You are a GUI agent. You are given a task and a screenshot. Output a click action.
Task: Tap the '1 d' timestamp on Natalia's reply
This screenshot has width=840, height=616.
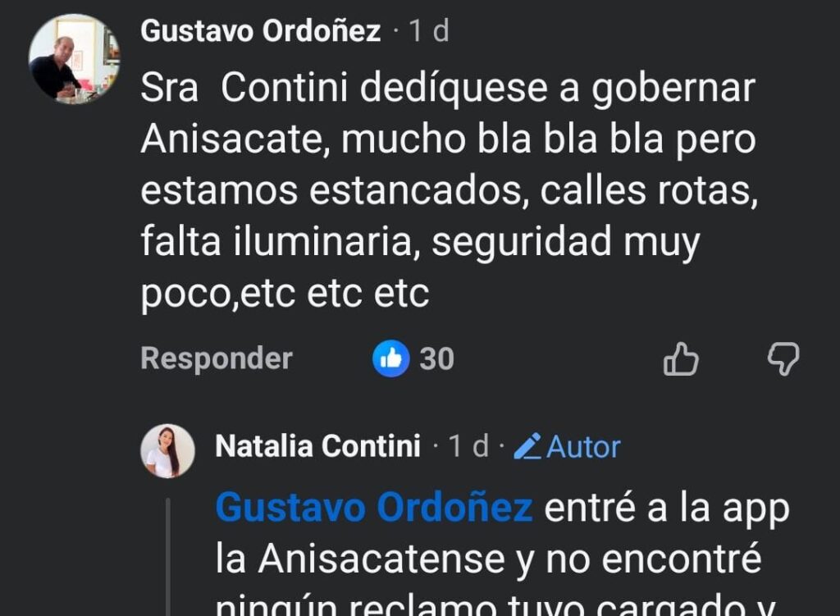pyautogui.click(x=468, y=447)
